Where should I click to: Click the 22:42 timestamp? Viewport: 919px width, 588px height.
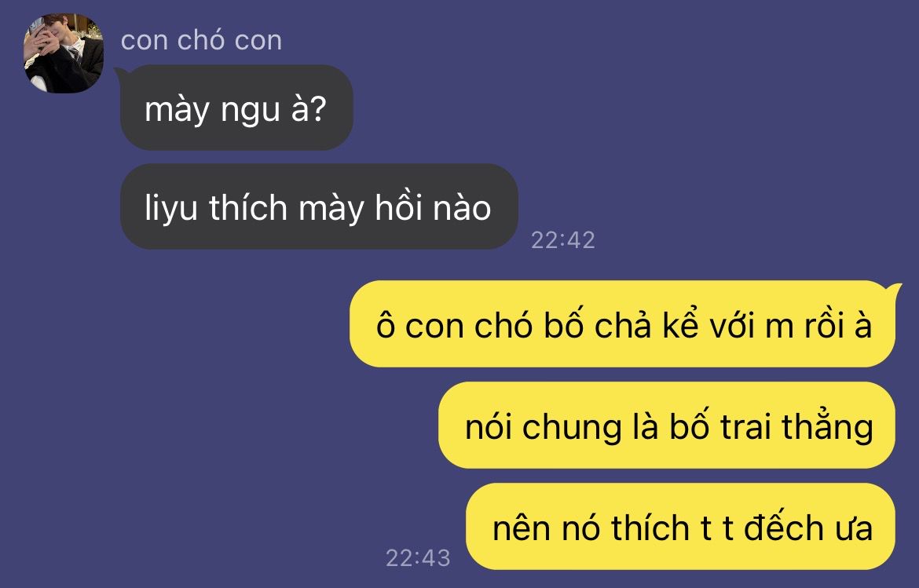pyautogui.click(x=562, y=240)
